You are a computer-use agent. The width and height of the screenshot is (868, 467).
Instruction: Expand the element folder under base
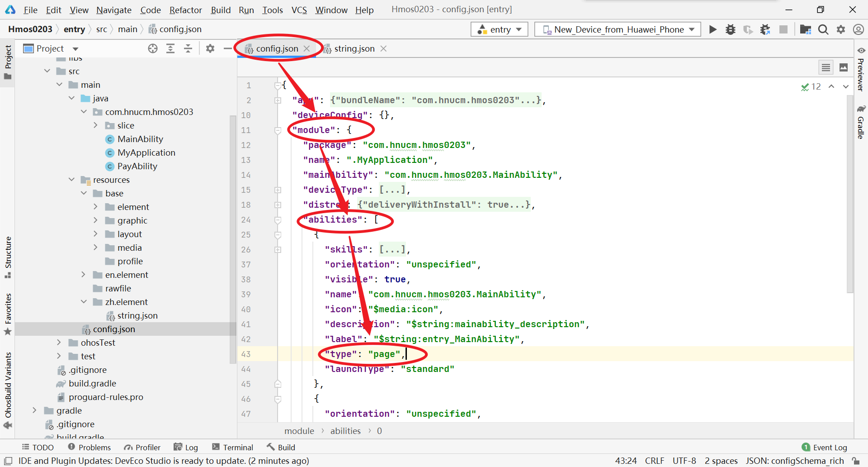click(96, 207)
